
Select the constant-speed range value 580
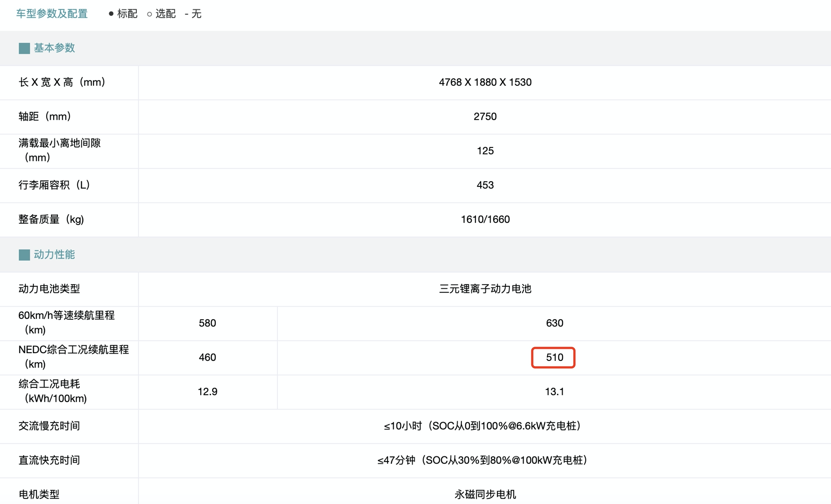point(208,323)
